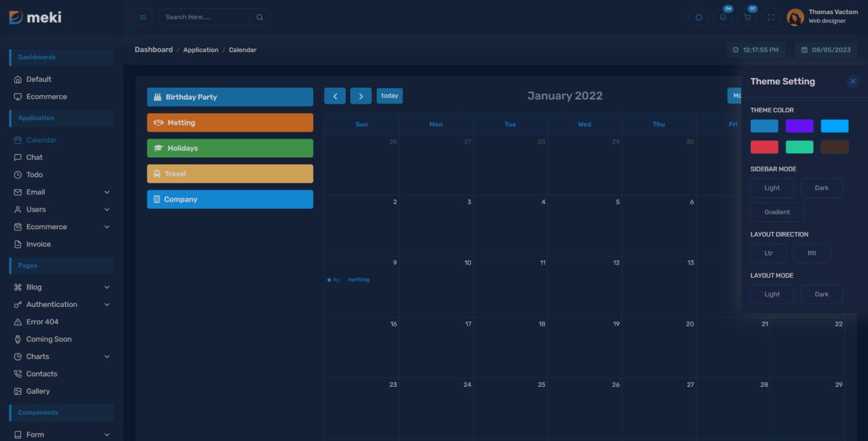This screenshot has height=441, width=868.
Task: Select Gradient sidebar mode
Action: point(777,212)
